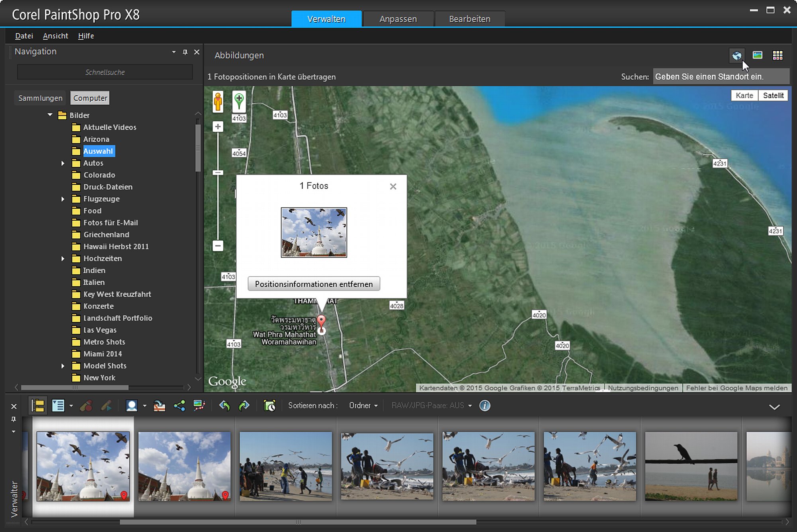Open the organizer strip menu arrow under the pin

[x=14, y=432]
